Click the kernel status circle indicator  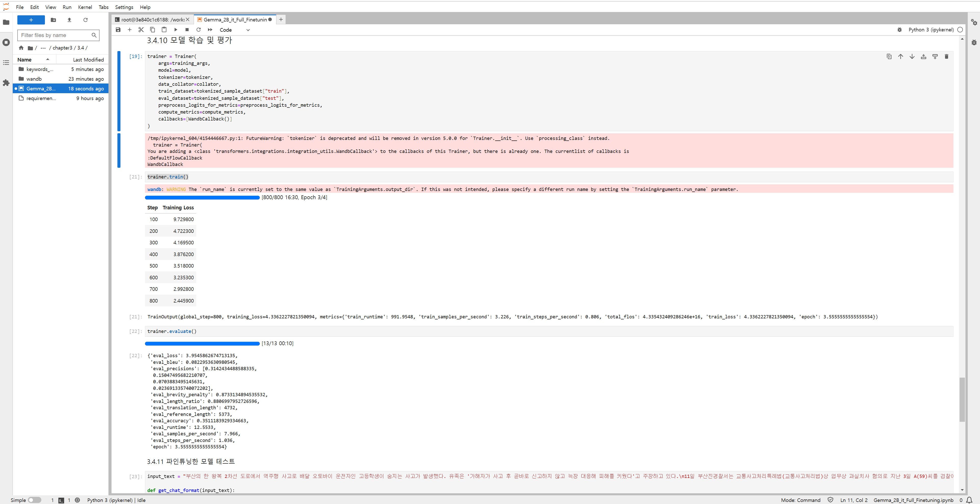[960, 30]
